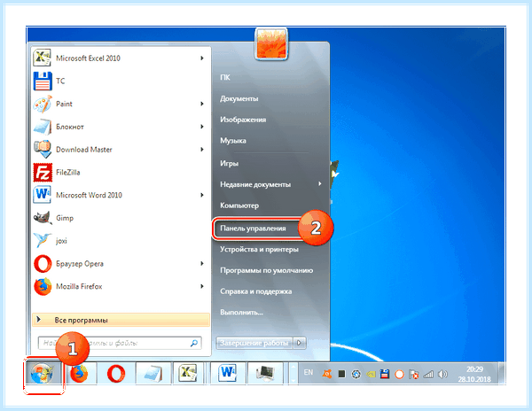Click the user account picture
The height and width of the screenshot is (411, 532).
tap(271, 44)
